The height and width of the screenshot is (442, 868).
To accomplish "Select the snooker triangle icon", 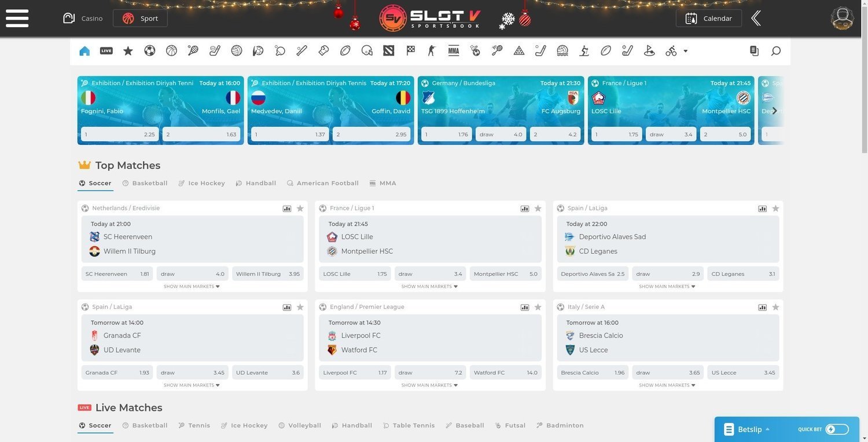I will coord(519,51).
